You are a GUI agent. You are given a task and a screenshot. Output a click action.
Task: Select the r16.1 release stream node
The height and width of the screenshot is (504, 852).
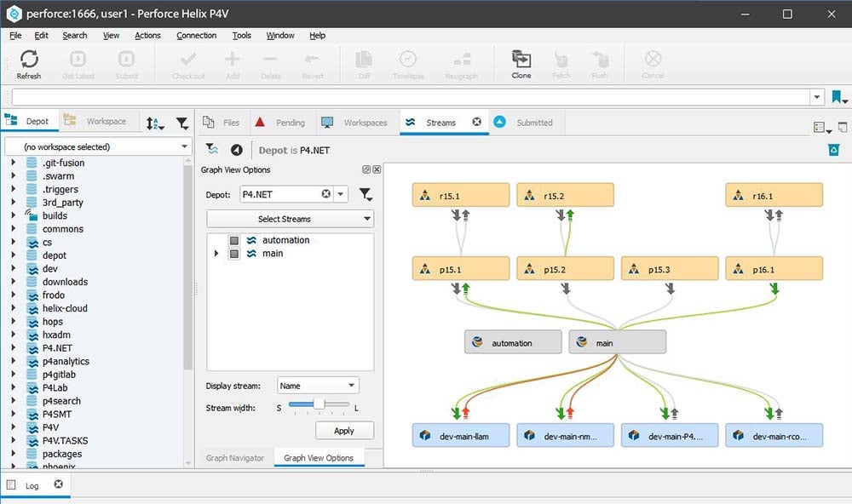click(774, 194)
